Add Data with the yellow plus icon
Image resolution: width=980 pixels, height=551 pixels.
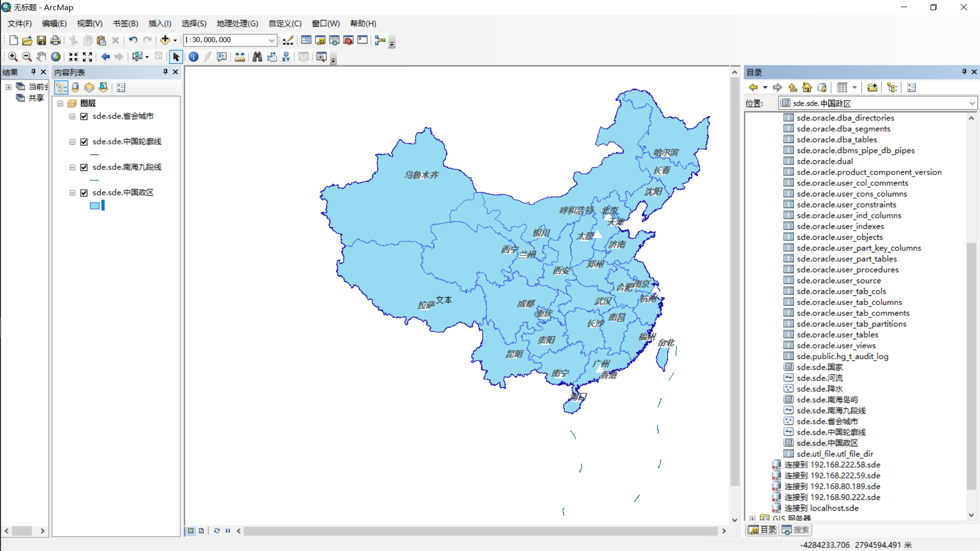pyautogui.click(x=165, y=40)
